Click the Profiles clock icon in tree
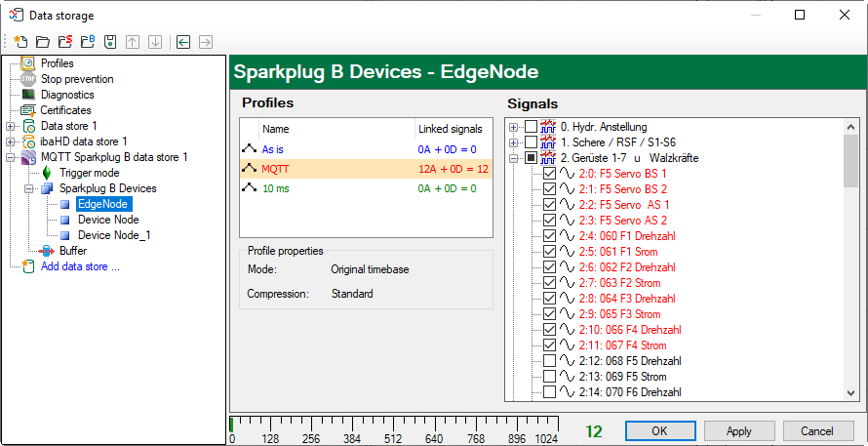This screenshot has height=446, width=868. point(28,63)
